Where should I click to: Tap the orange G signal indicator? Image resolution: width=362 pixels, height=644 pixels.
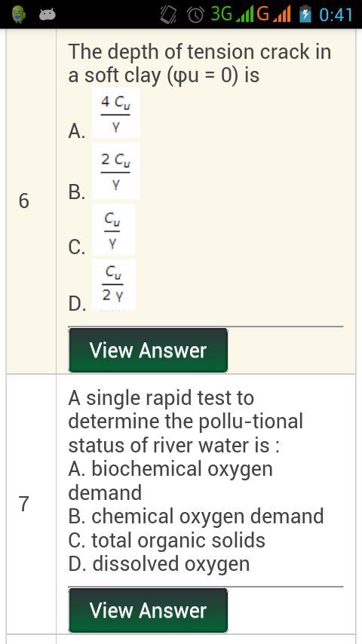pyautogui.click(x=274, y=14)
